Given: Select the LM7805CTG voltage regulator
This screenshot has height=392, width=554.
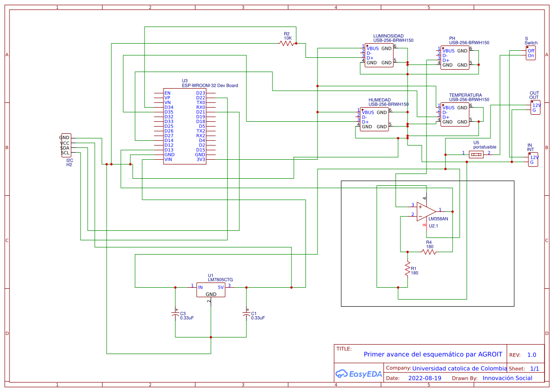Looking at the screenshot, I should coord(210,289).
